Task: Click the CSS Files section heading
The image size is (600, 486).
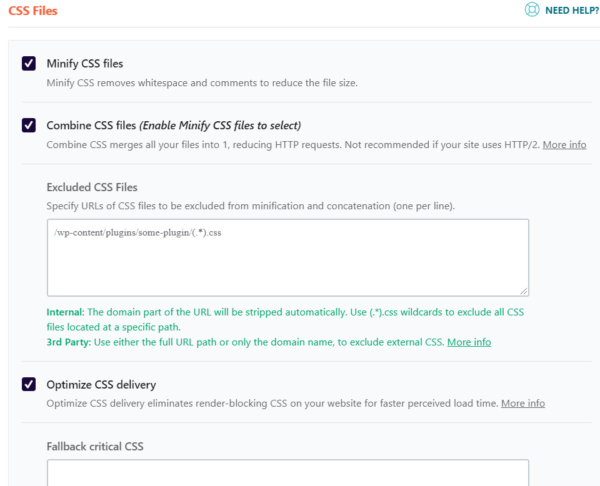Action: (33, 11)
